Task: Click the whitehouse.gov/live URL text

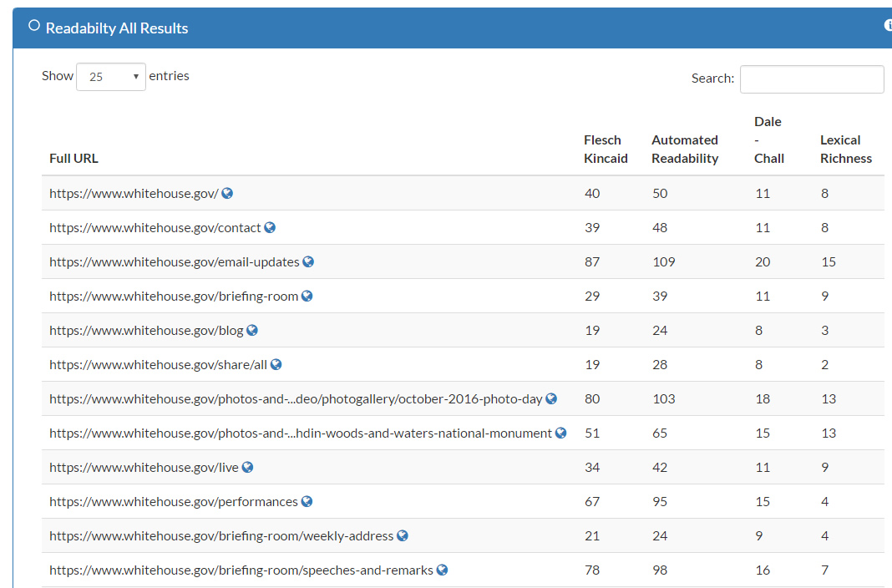Action: pyautogui.click(x=144, y=468)
